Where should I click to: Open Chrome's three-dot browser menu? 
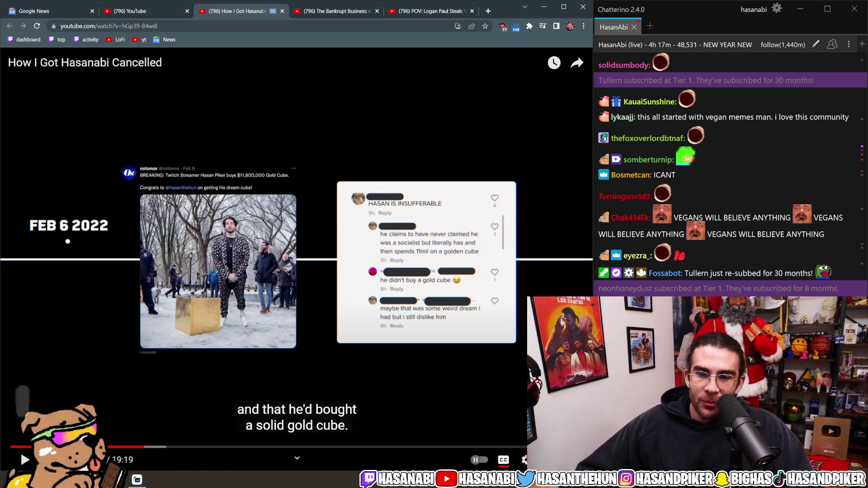tap(583, 26)
